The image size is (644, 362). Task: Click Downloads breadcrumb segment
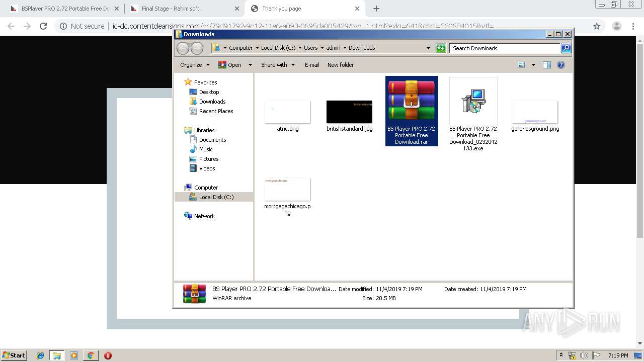[x=362, y=48]
